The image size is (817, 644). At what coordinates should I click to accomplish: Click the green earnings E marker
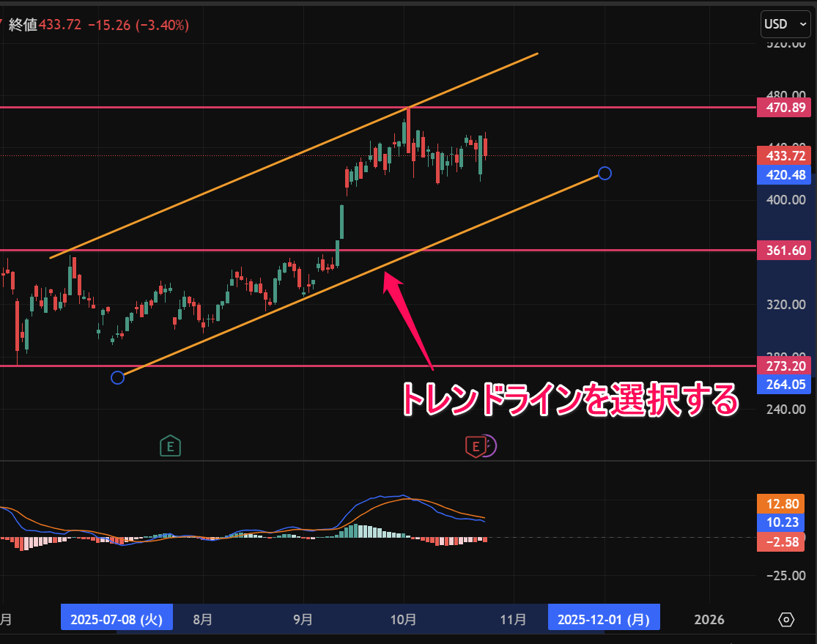(x=170, y=445)
